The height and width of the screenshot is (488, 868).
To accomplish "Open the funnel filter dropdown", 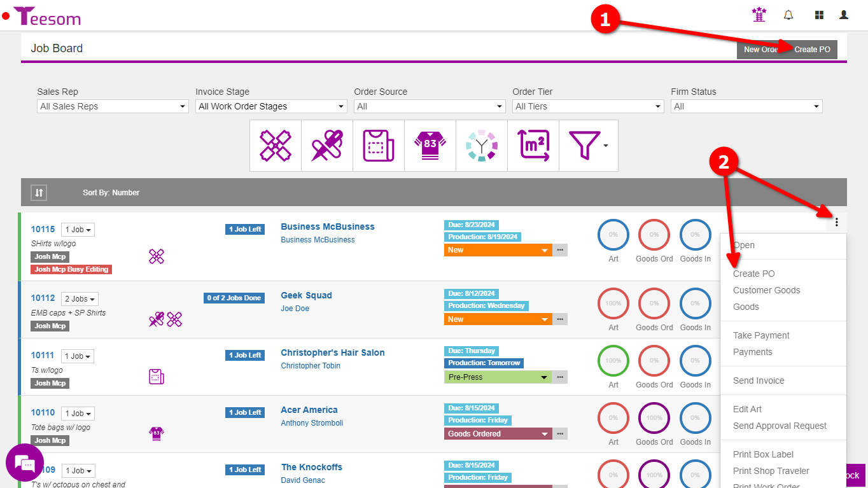I will tap(588, 146).
